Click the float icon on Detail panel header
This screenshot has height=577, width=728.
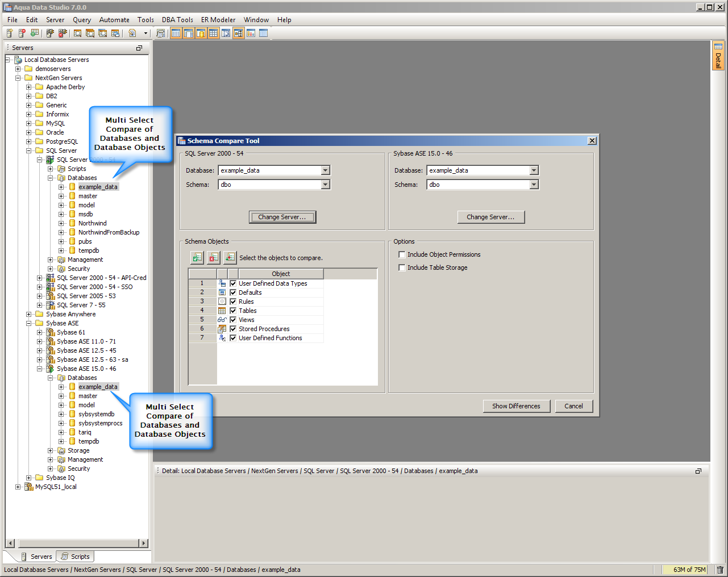[x=698, y=471]
